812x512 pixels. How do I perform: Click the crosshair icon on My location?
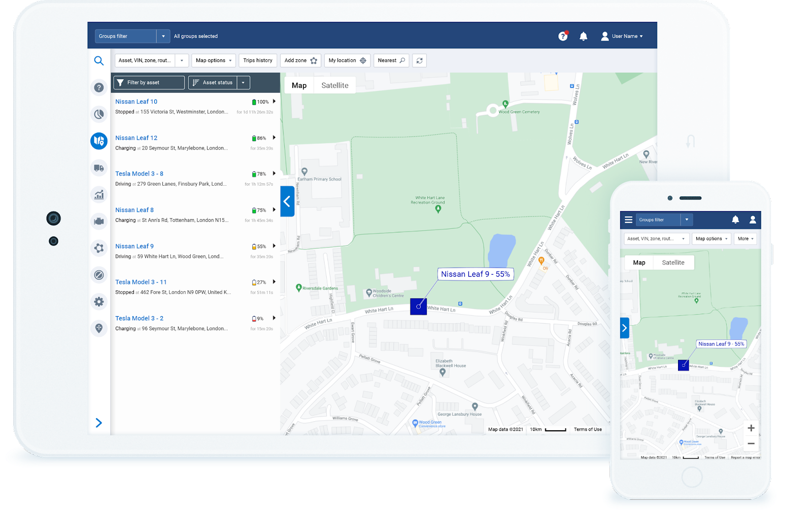(363, 60)
